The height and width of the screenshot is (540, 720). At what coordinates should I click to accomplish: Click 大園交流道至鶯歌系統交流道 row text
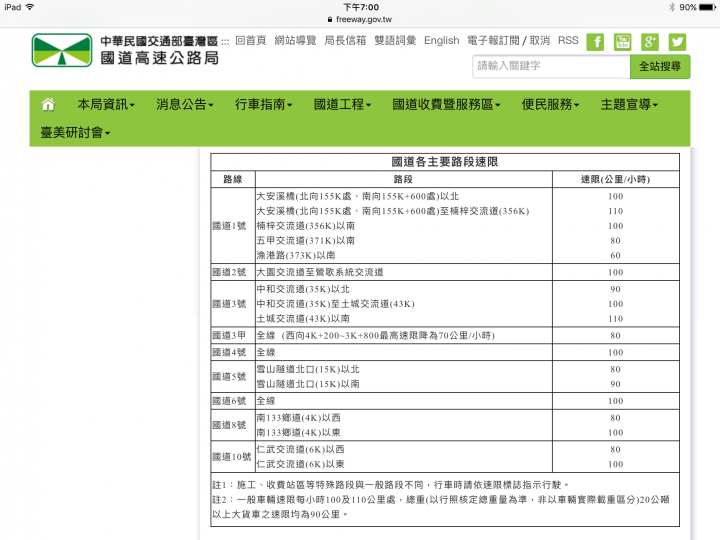click(320, 272)
